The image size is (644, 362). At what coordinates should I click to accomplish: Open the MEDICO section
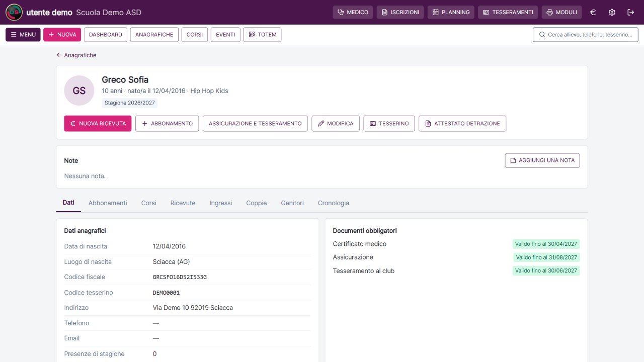click(x=353, y=12)
